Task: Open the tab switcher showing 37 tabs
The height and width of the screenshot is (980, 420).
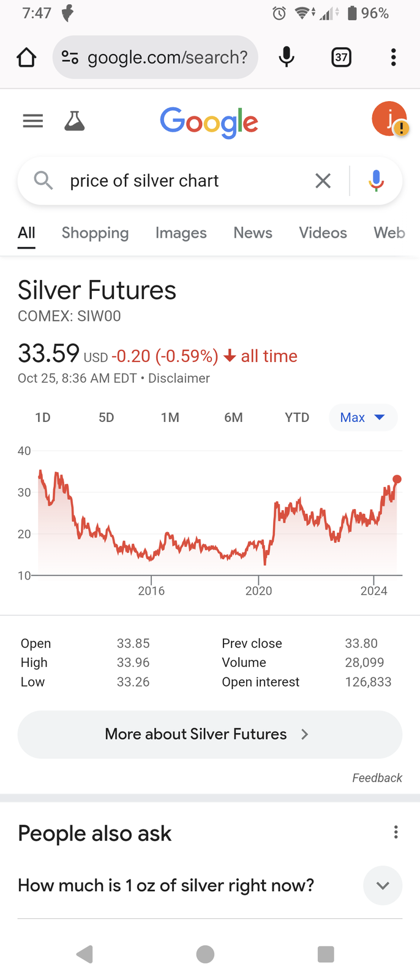Action: tap(341, 58)
